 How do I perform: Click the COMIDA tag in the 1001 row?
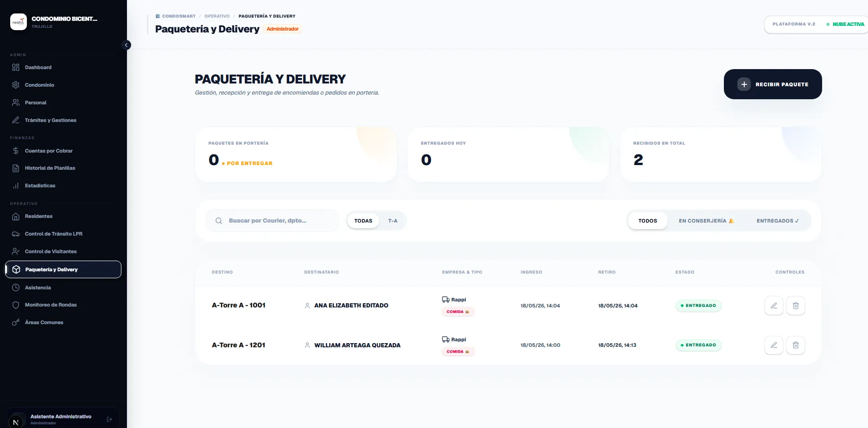coord(458,312)
